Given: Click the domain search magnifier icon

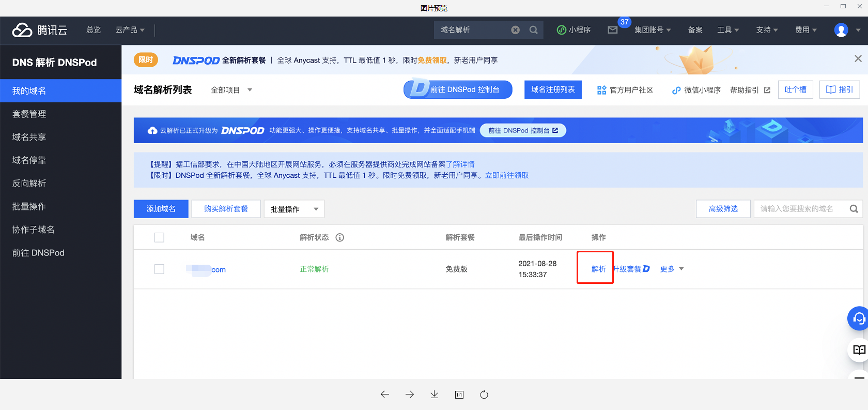Looking at the screenshot, I should [x=854, y=209].
